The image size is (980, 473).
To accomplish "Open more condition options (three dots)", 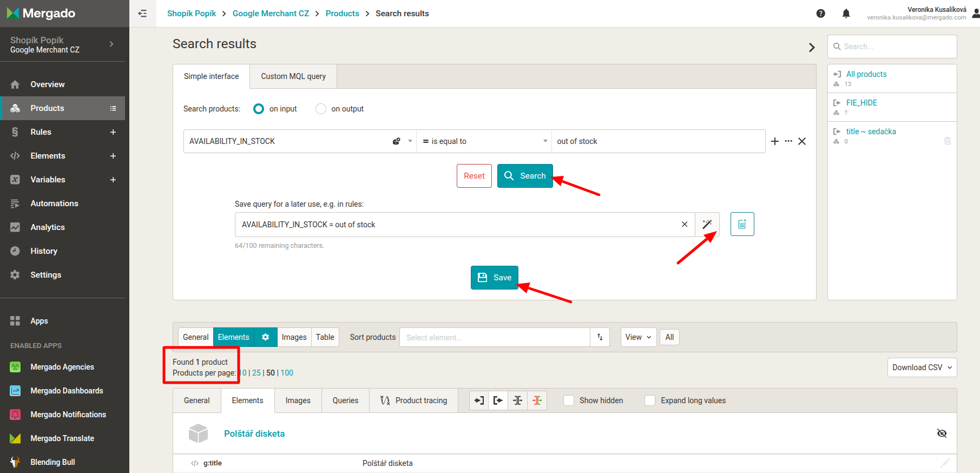I will 788,141.
